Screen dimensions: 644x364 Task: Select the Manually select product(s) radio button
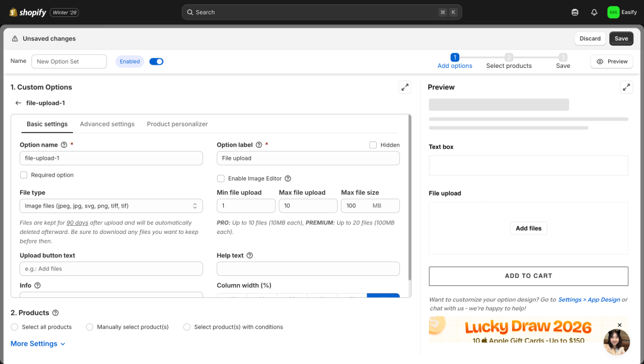pos(90,327)
